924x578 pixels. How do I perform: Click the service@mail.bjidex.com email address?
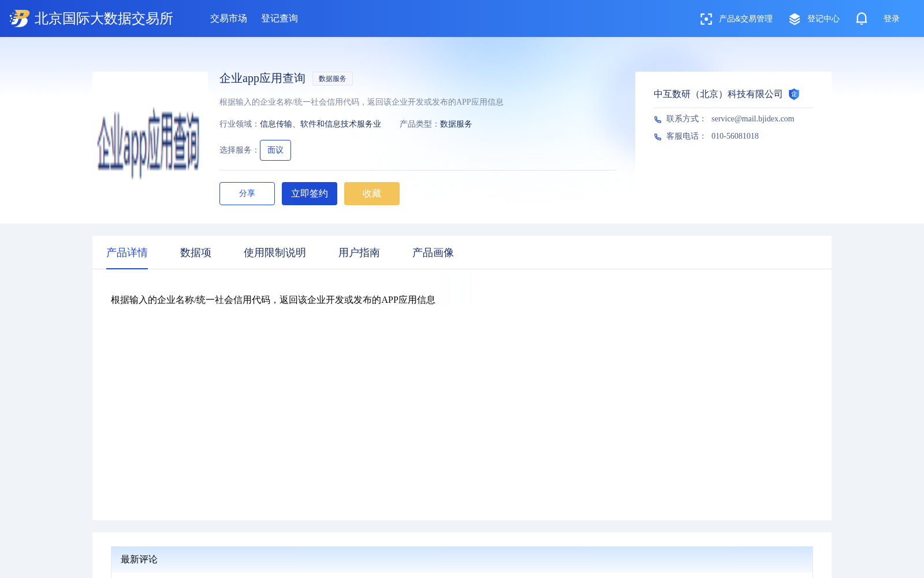pos(752,119)
